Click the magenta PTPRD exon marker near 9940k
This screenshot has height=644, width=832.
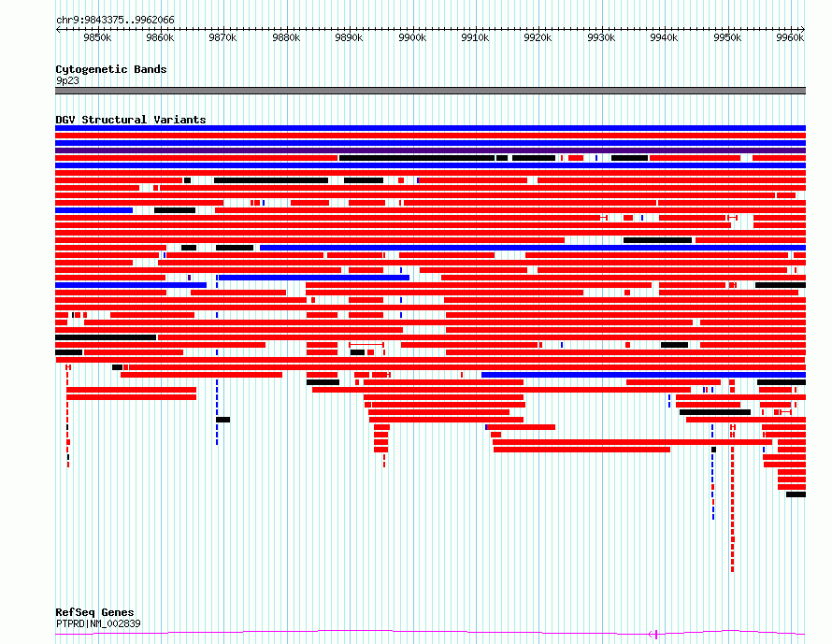(656, 634)
